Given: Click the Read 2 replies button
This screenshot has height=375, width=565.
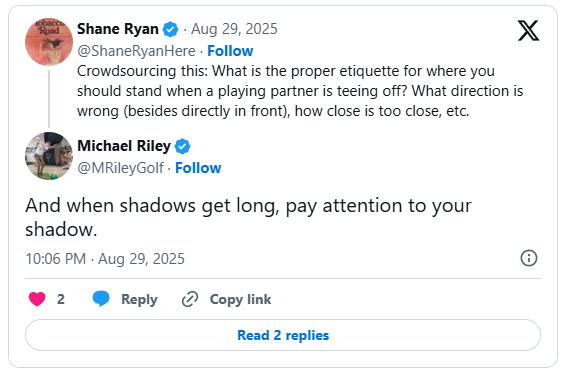Looking at the screenshot, I should (x=283, y=335).
